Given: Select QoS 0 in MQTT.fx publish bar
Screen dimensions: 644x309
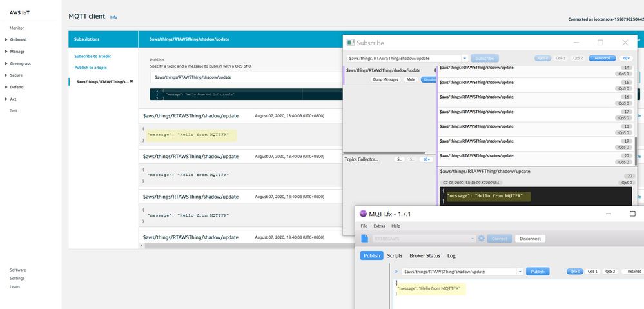Looking at the screenshot, I should click(x=575, y=271).
